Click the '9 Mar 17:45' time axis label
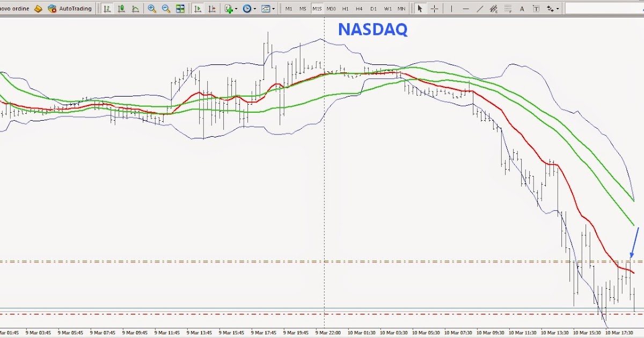 (264, 333)
